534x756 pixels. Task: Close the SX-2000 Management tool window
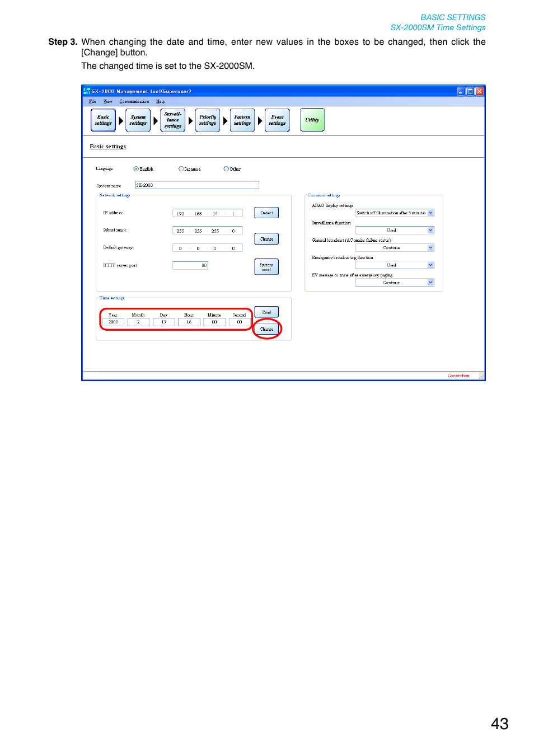pyautogui.click(x=479, y=91)
